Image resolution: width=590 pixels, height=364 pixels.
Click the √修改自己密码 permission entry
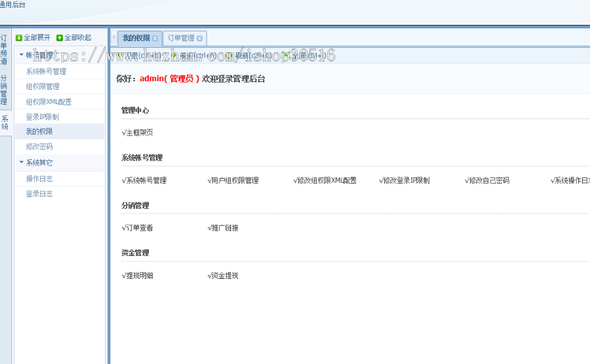tap(487, 181)
